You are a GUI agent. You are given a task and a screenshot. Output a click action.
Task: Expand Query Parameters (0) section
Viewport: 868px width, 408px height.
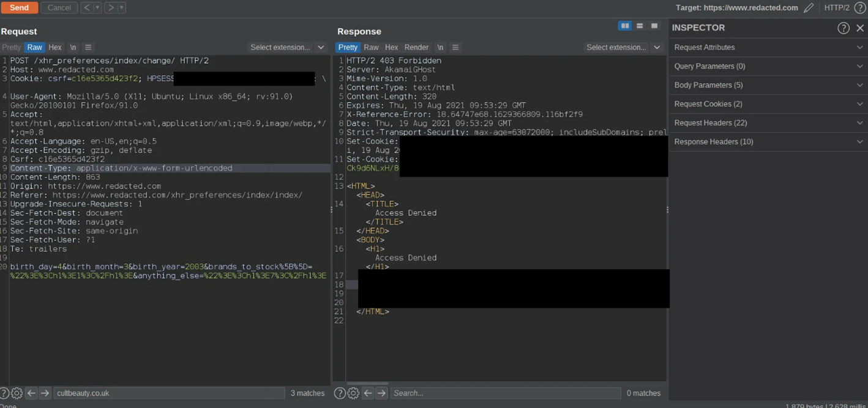[x=768, y=66]
